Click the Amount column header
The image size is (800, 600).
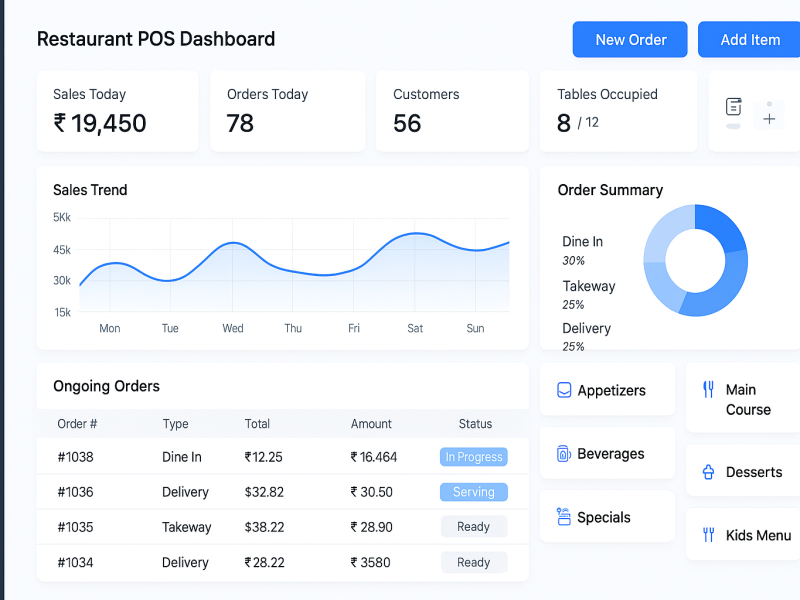(371, 424)
